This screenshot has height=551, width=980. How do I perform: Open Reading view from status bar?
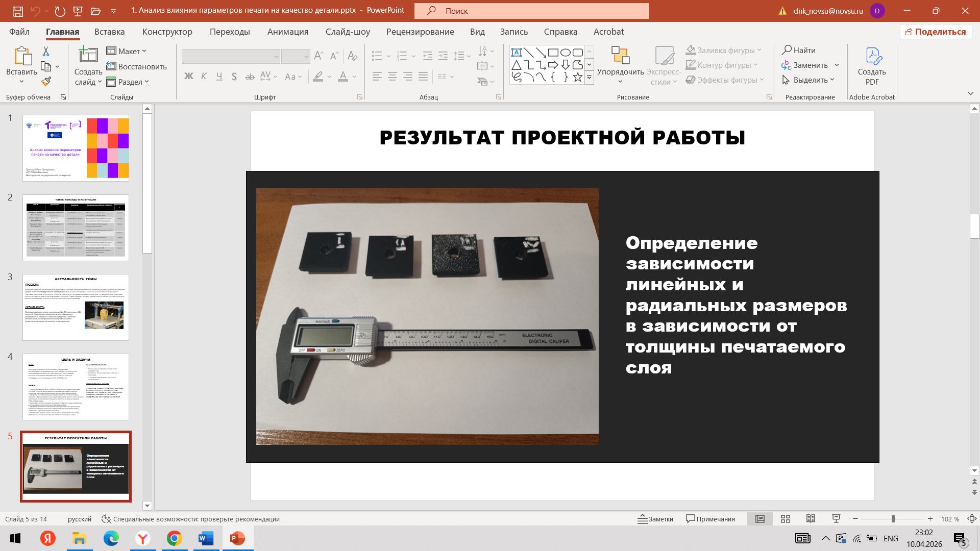[811, 519]
